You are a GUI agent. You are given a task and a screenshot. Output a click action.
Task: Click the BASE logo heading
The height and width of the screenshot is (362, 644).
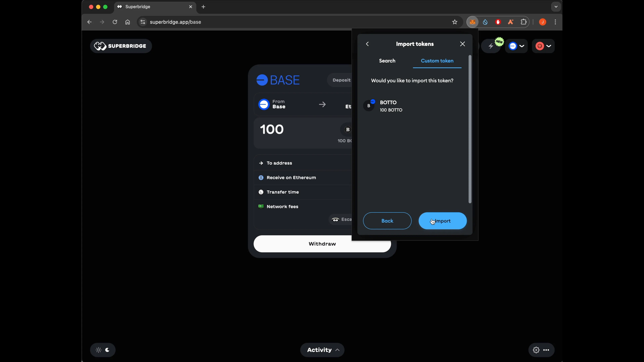pyautogui.click(x=278, y=80)
